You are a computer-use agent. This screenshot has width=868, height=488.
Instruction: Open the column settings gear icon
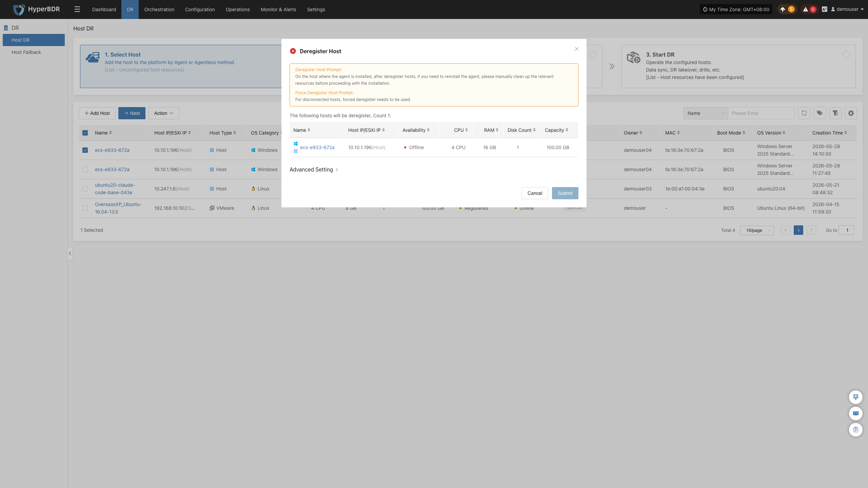[851, 113]
